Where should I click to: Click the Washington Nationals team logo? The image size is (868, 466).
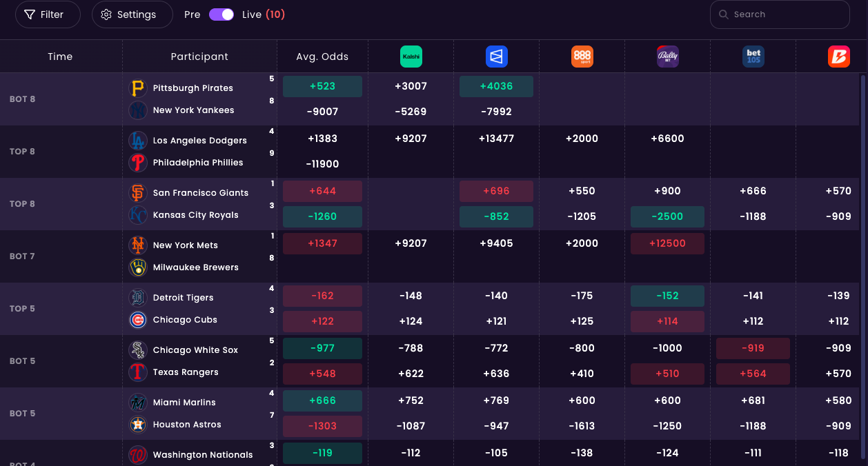138,455
